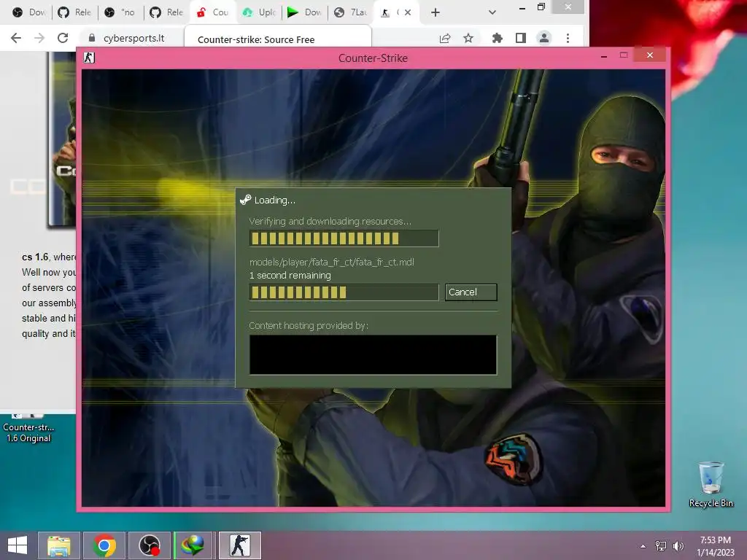Screen dimensions: 747x560
Task: Click the cybersports.lt address bar
Action: pyautogui.click(x=133, y=38)
